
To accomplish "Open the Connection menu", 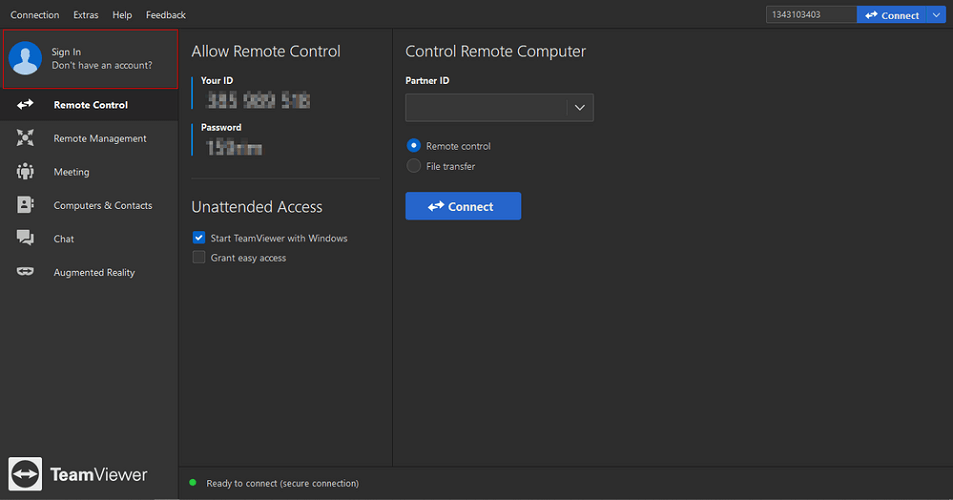I will pos(35,15).
